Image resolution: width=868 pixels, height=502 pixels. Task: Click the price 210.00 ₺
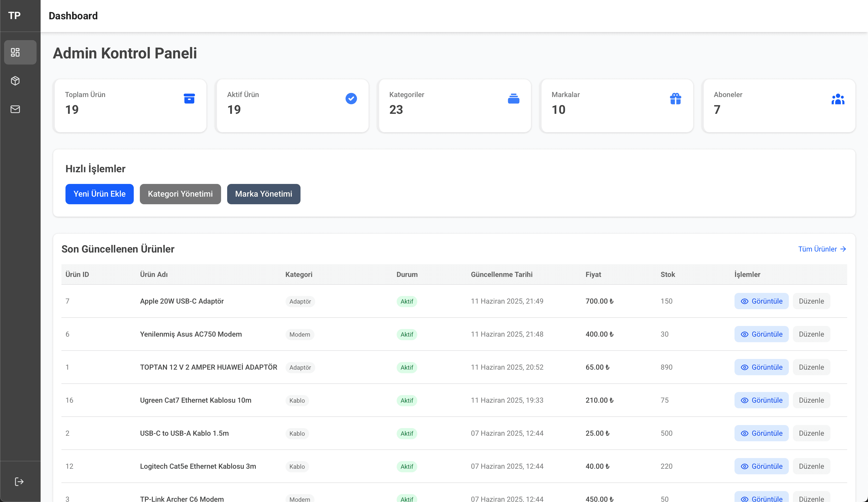pyautogui.click(x=599, y=400)
